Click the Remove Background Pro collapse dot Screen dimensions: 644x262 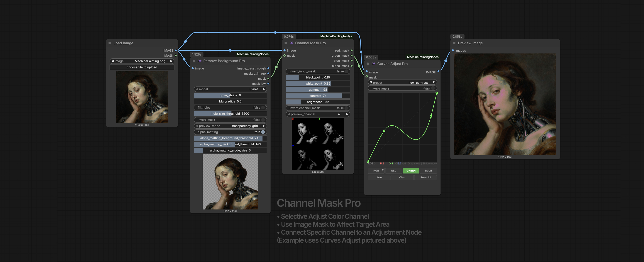(x=194, y=61)
